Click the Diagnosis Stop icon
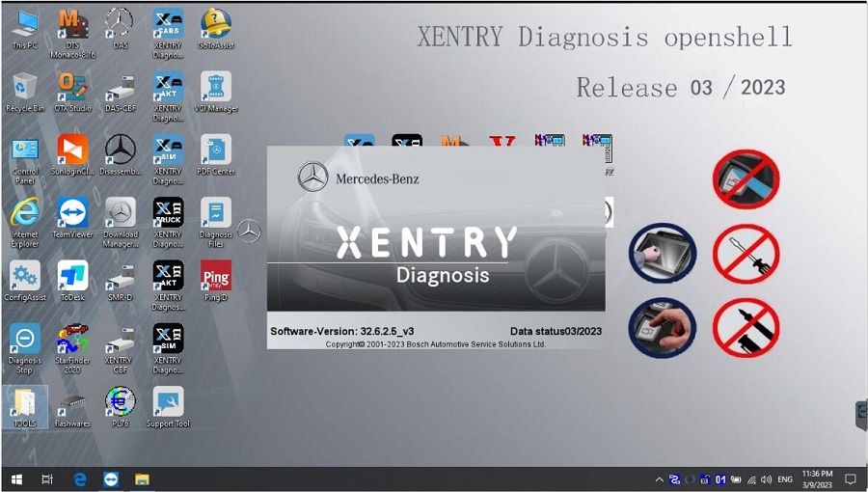Viewport: 868px width, 492px height. click(x=25, y=348)
